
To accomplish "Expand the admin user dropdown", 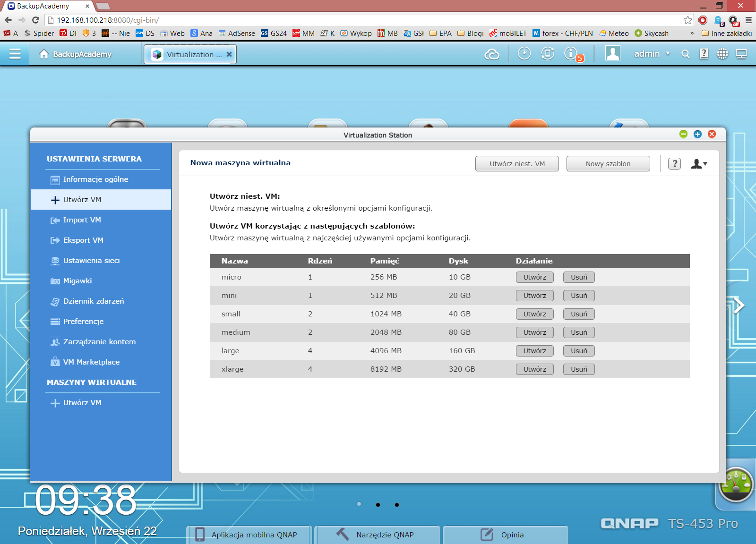I will 652,54.
